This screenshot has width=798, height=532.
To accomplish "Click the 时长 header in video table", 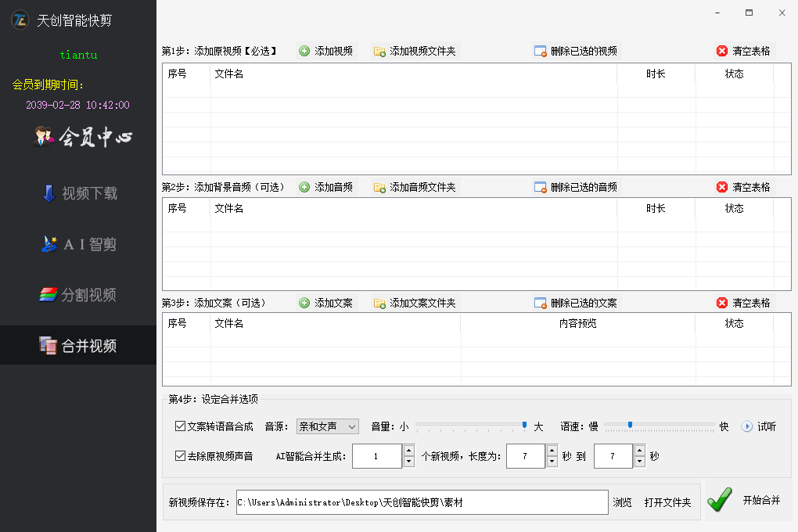I will tap(656, 74).
